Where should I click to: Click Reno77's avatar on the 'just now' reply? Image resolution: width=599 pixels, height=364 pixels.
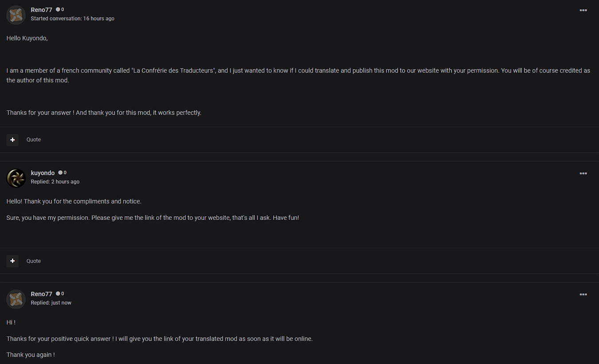pos(16,299)
